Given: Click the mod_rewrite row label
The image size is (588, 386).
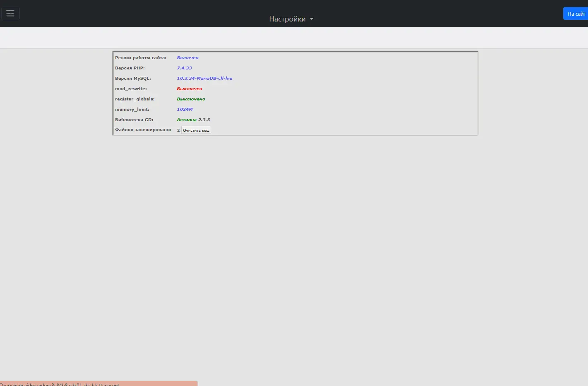Looking at the screenshot, I should pos(131,89).
